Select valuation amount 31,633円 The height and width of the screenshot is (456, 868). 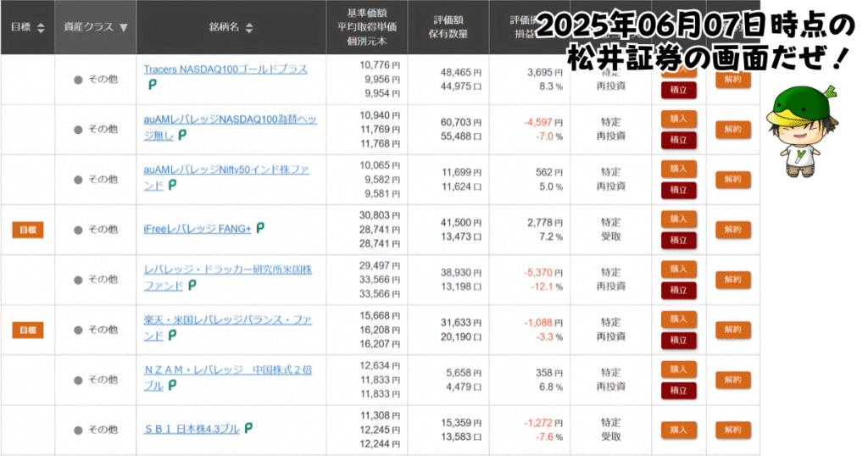461,323
